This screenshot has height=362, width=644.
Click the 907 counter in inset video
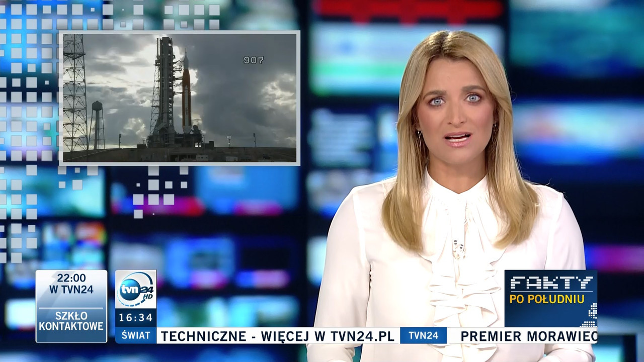[254, 60]
